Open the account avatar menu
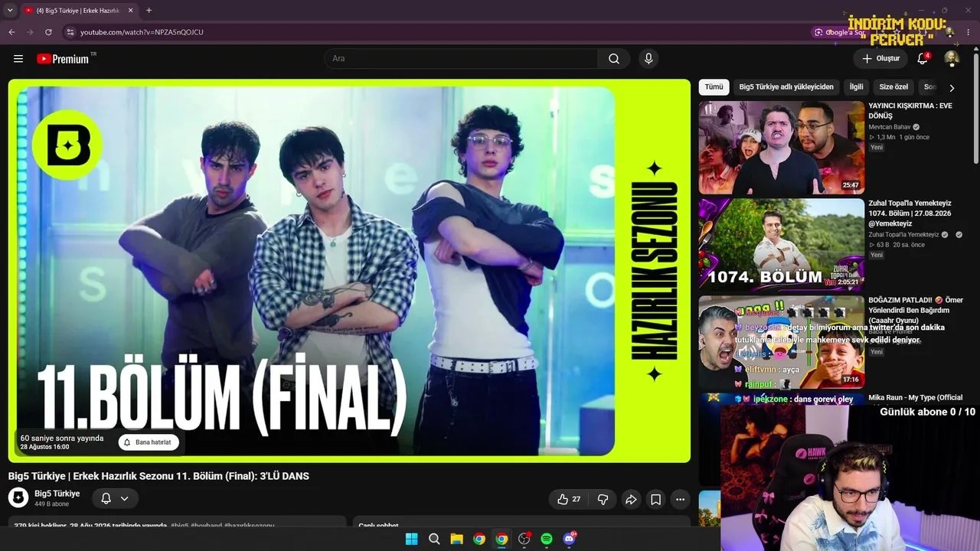Screen dimensions: 980x551 [x=952, y=59]
